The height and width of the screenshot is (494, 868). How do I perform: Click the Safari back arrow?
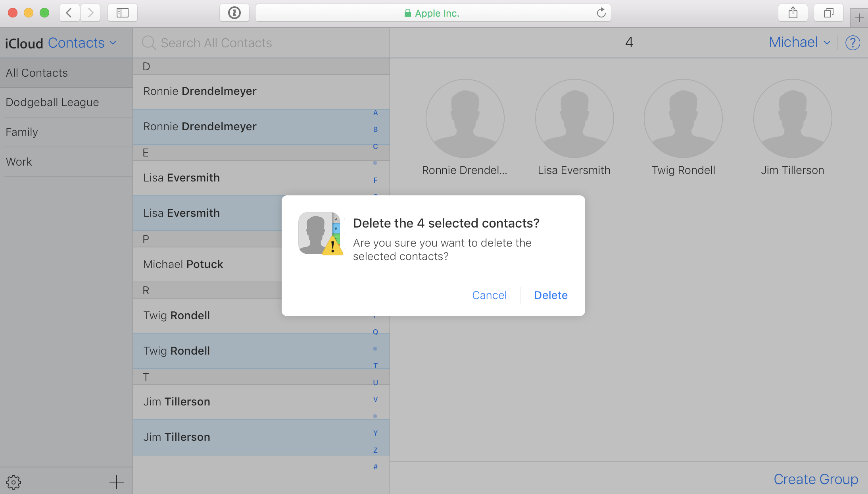tap(69, 13)
